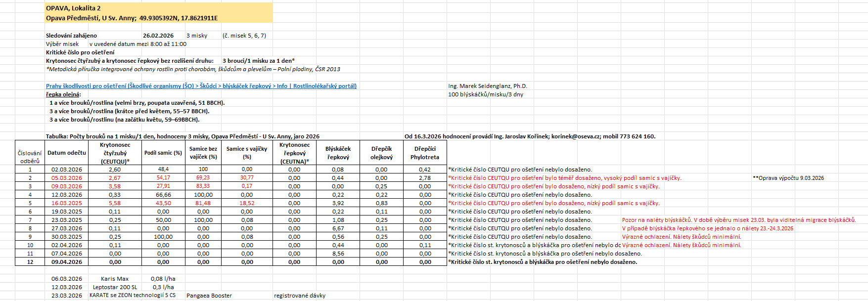Select the Pangaea Booster cell
868x301 pixels.
click(209, 296)
